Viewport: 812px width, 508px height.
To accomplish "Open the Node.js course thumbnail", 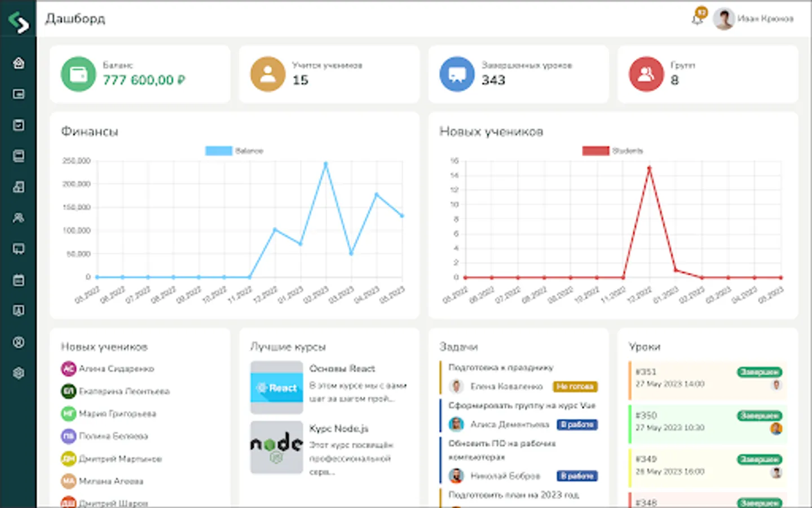I will coord(276,447).
